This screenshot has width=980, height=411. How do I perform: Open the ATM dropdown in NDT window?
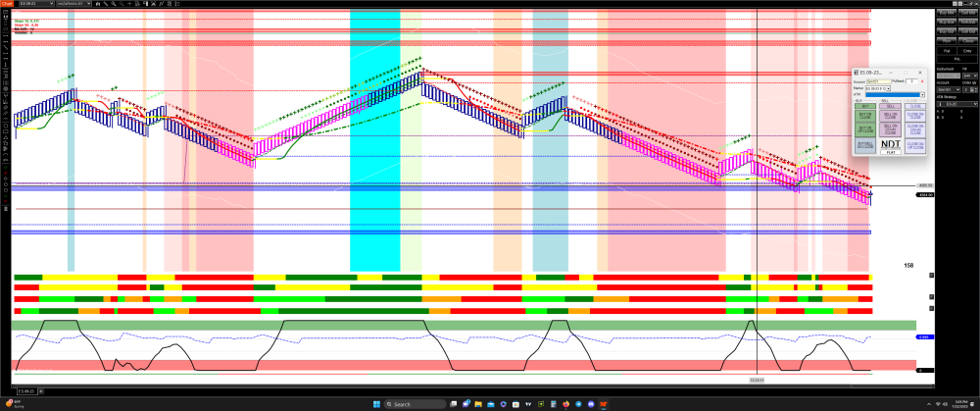click(x=895, y=95)
